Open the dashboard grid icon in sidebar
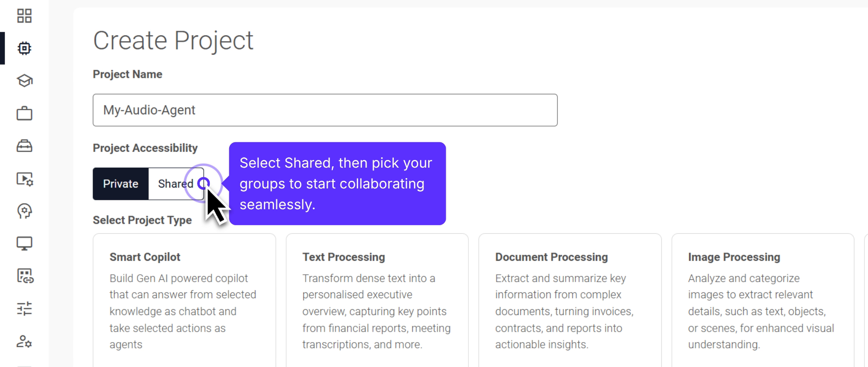 24,16
